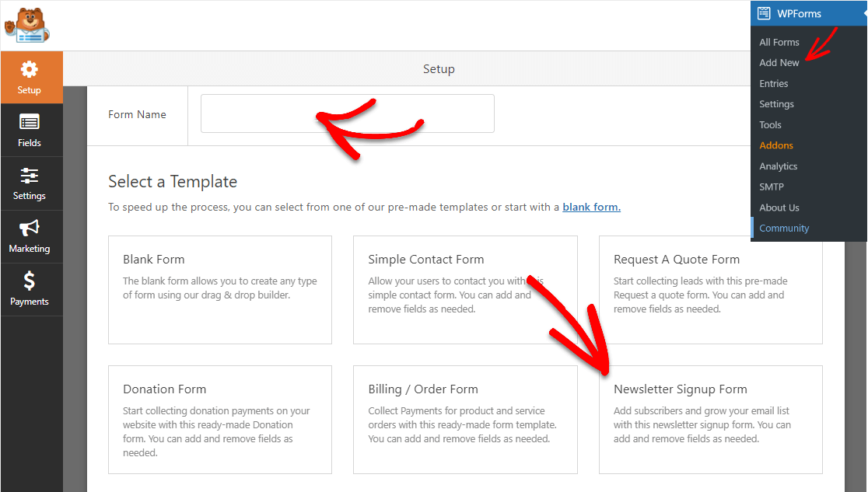Image resolution: width=868 pixels, height=492 pixels.
Task: Pick the Billing / Order Form template
Action: (465, 420)
